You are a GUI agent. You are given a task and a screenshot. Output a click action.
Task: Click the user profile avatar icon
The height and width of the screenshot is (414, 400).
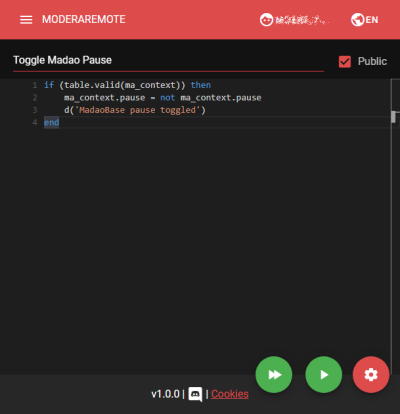tap(266, 20)
